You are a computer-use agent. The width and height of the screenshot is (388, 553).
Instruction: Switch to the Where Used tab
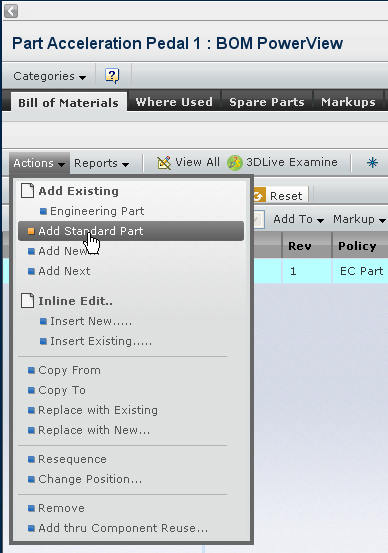174,102
